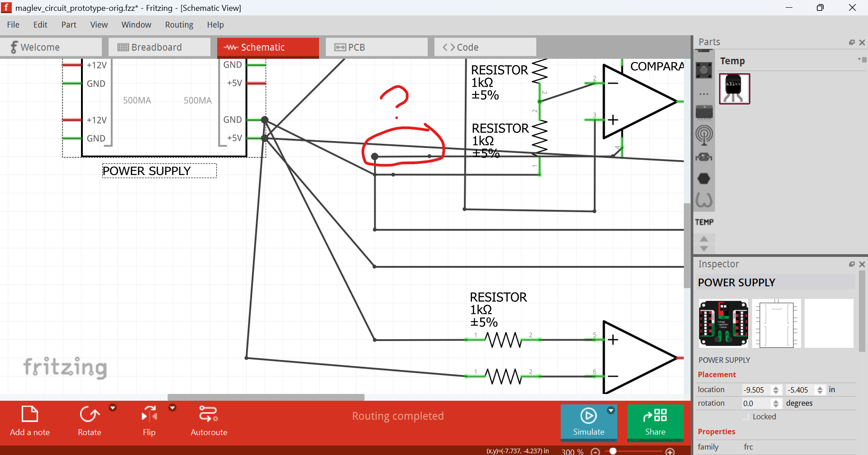Image resolution: width=868 pixels, height=455 pixels.
Task: Select the top comparator symbol
Action: tap(639, 101)
